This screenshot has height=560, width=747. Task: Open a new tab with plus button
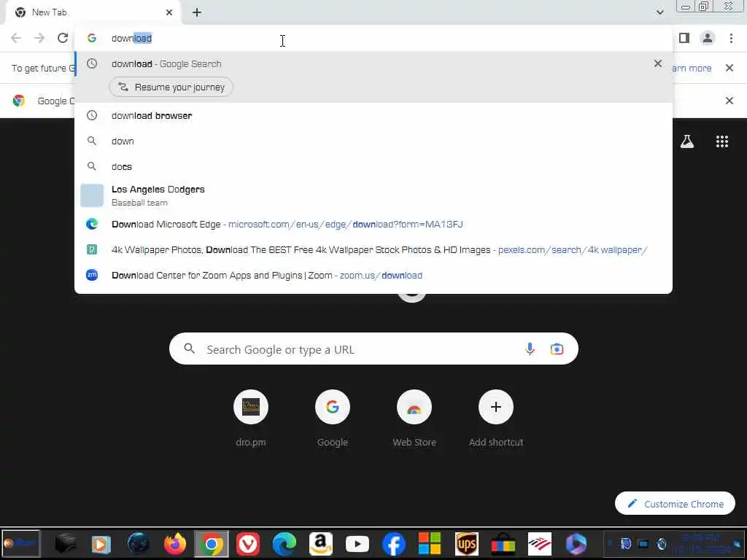click(x=197, y=12)
